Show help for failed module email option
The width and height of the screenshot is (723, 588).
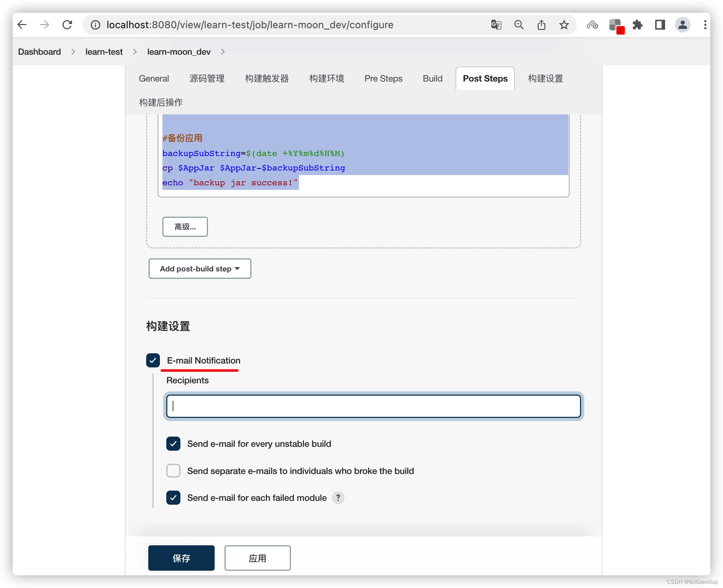[x=338, y=498]
